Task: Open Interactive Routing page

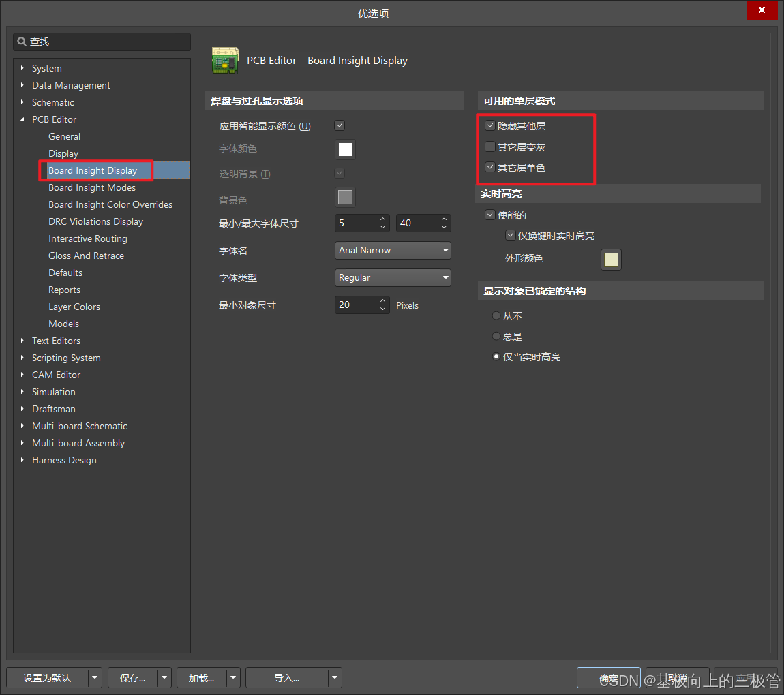Action: pos(87,238)
